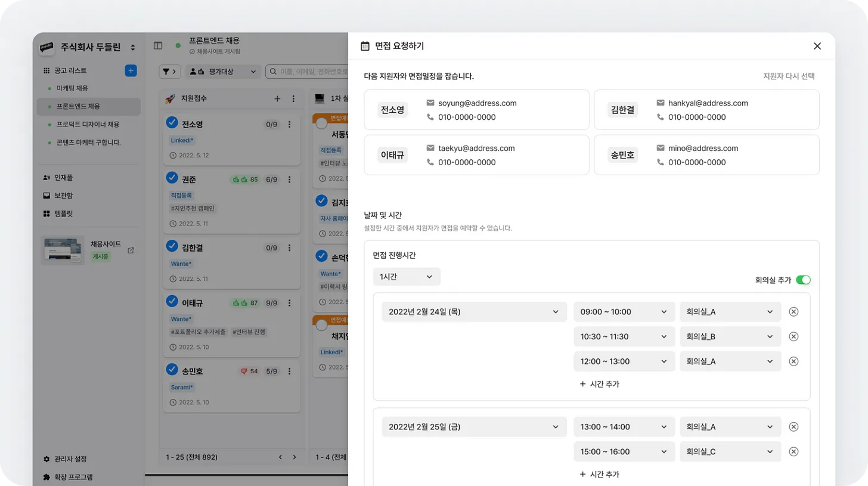Click the board view icon near 프론트엔드 채용
The width and height of the screenshot is (868, 486).
coord(158,45)
